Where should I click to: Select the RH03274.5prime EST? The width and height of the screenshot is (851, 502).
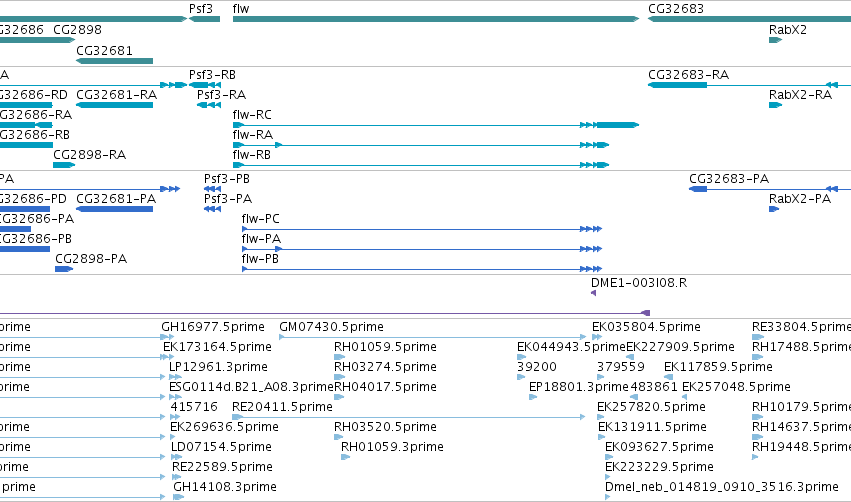(385, 367)
